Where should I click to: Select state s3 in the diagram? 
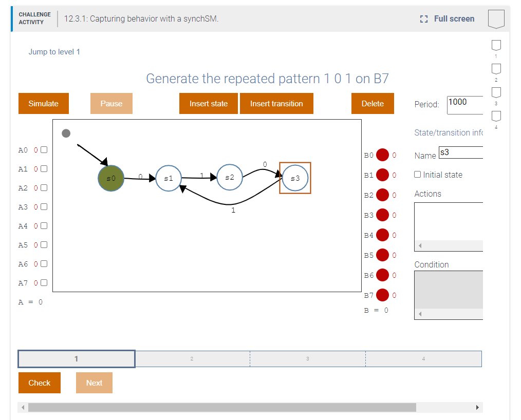point(295,178)
